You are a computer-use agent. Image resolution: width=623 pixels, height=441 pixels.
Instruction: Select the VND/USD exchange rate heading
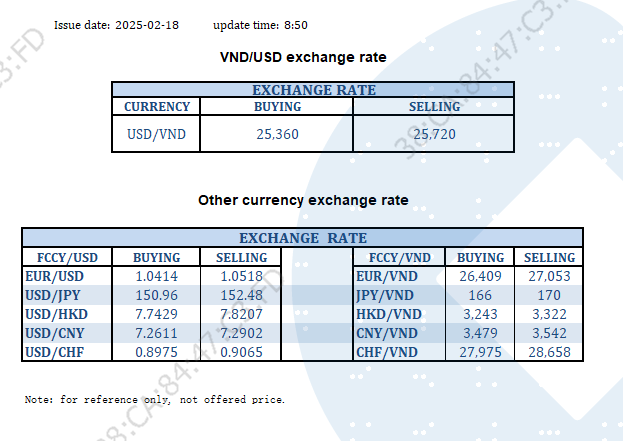pos(303,57)
